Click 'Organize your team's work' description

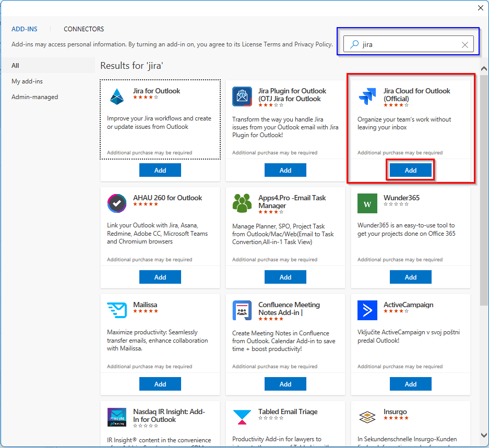[404, 124]
